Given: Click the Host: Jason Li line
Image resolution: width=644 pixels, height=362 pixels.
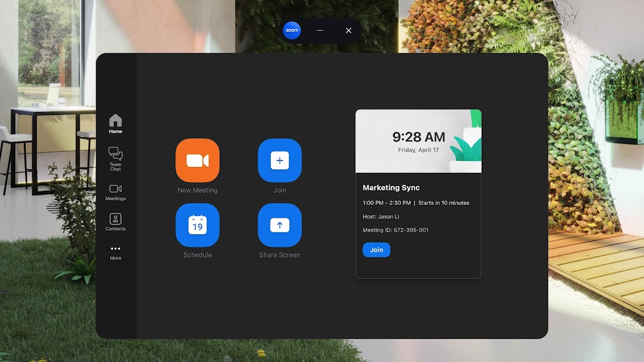Looking at the screenshot, I should point(383,216).
